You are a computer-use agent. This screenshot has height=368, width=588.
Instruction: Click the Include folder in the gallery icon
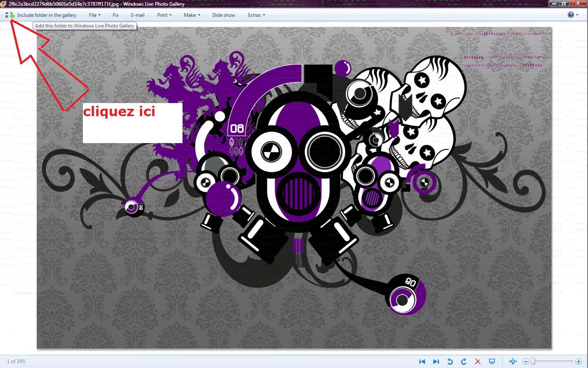(x=10, y=15)
